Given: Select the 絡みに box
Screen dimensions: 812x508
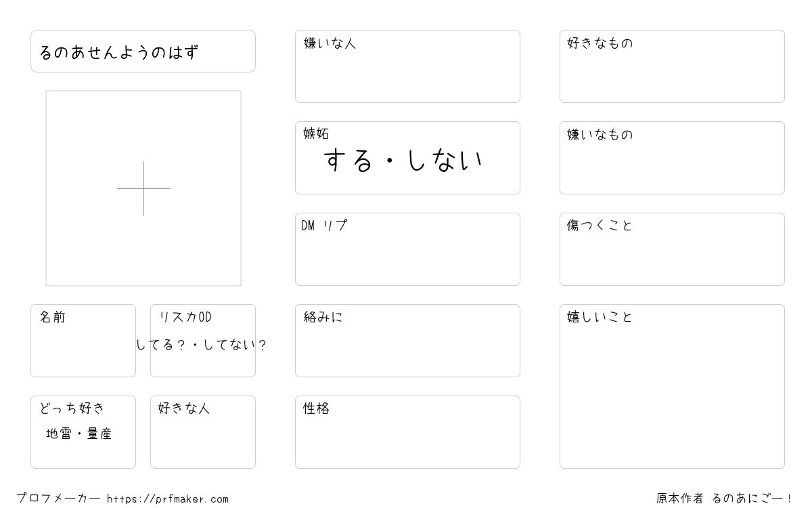Looking at the screenshot, I should 407,341.
